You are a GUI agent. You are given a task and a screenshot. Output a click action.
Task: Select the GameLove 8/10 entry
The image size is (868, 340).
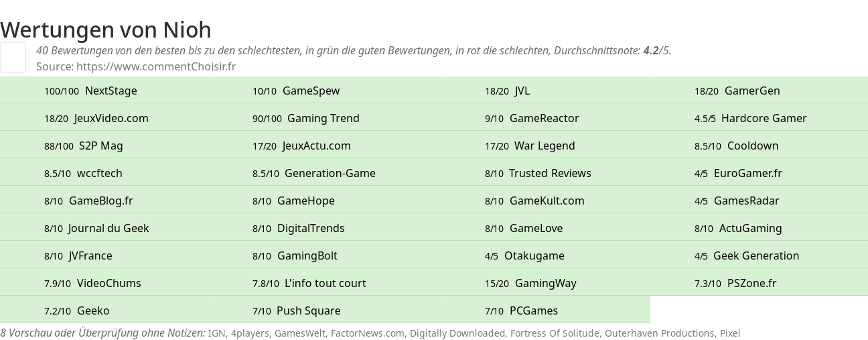click(x=524, y=228)
